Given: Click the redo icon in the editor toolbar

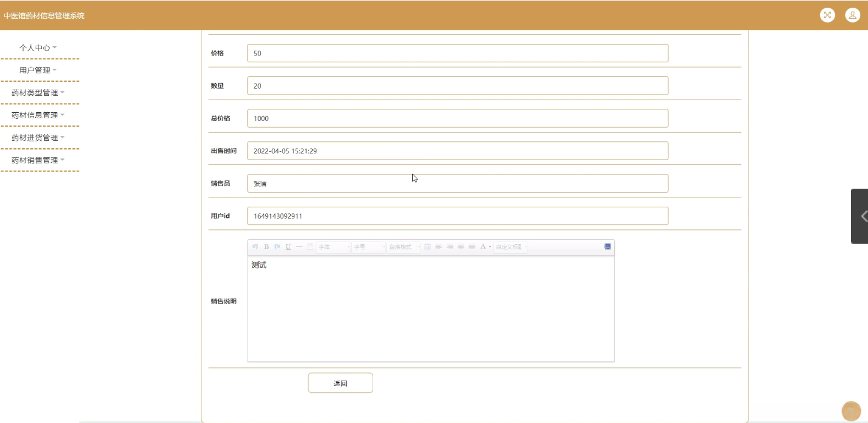Looking at the screenshot, I should [x=277, y=247].
